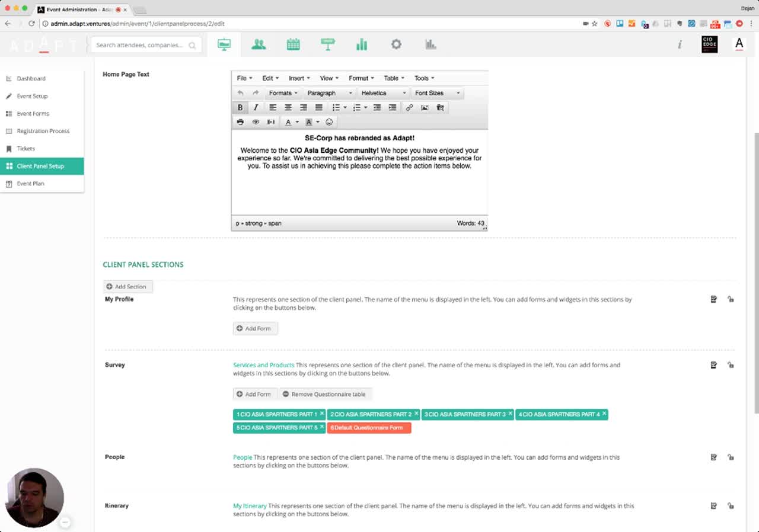Click the preview eye icon in editor

[x=256, y=121]
